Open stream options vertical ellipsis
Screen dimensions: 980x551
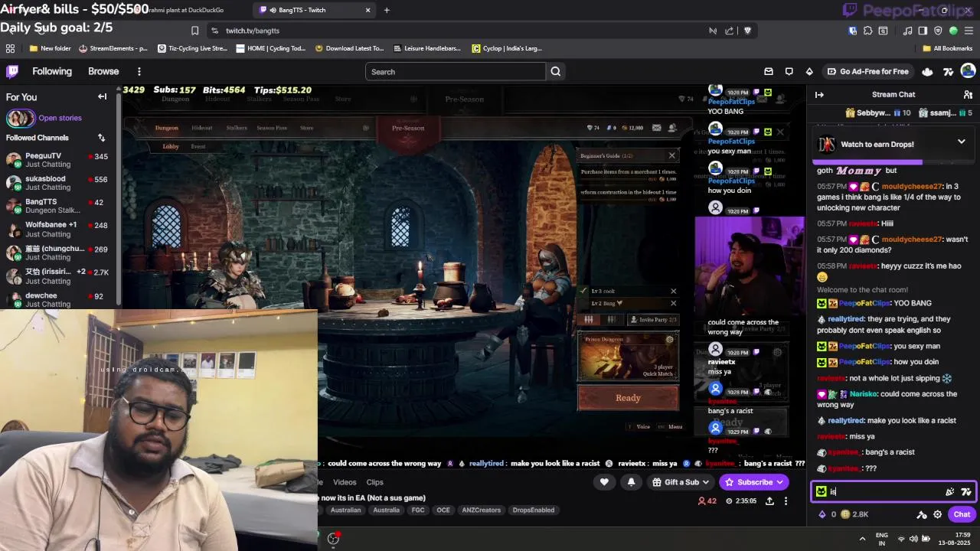coord(786,501)
